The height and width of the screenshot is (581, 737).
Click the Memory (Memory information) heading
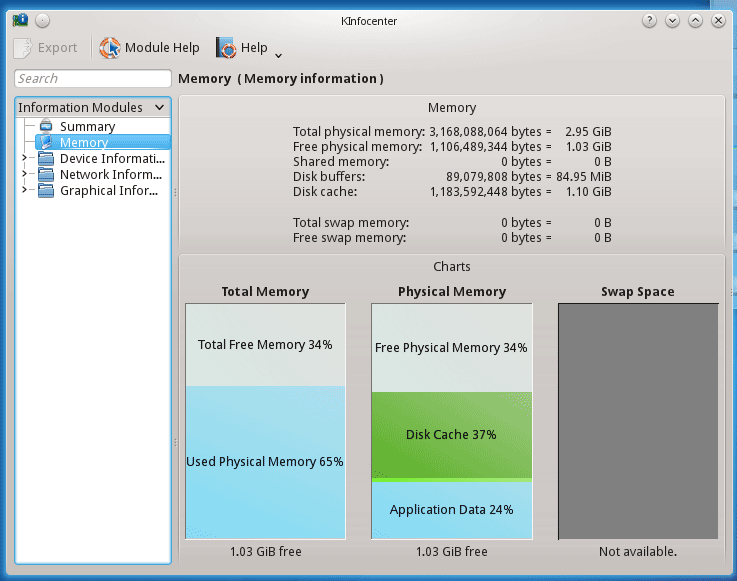281,79
